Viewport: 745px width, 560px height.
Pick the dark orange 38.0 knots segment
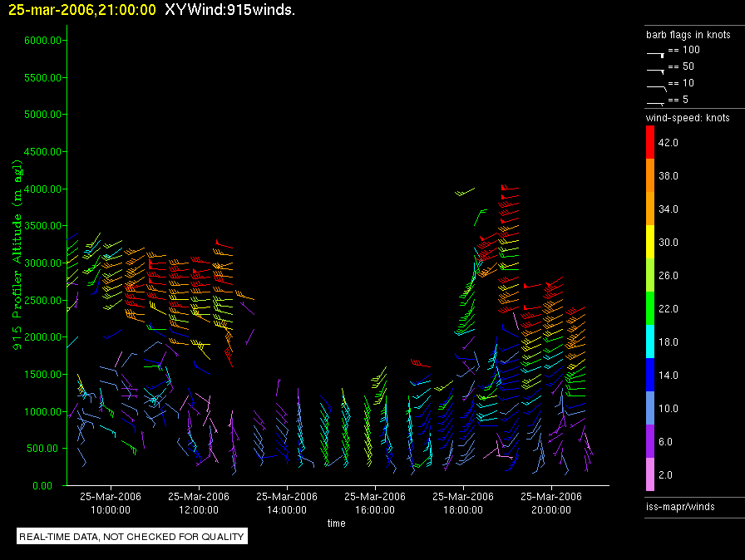[x=650, y=175]
